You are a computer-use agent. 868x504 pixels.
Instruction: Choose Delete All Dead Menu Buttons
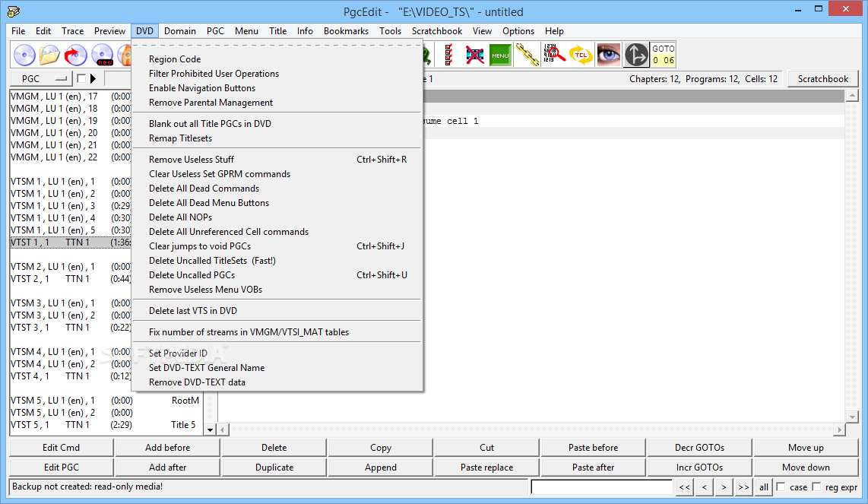[277, 203]
